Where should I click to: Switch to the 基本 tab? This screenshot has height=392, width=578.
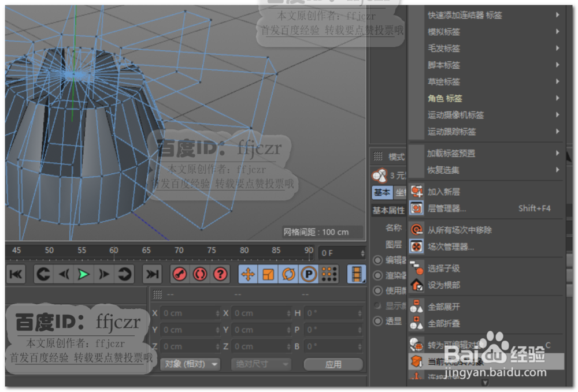pyautogui.click(x=382, y=192)
